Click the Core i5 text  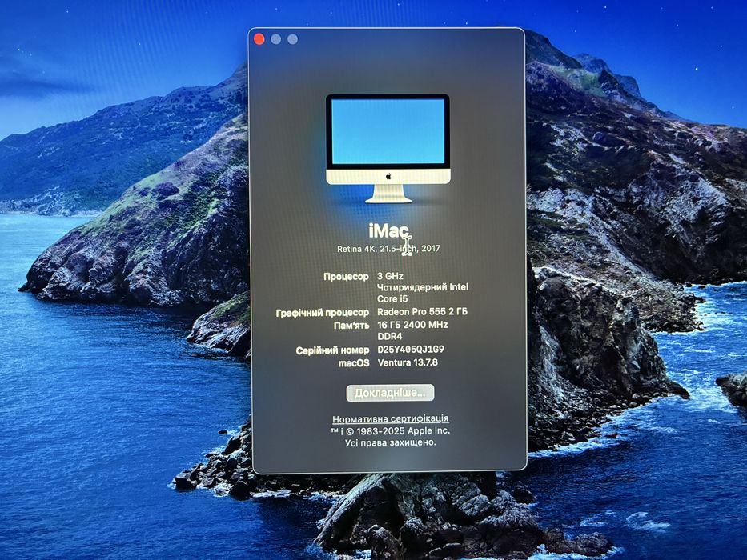[x=392, y=299]
